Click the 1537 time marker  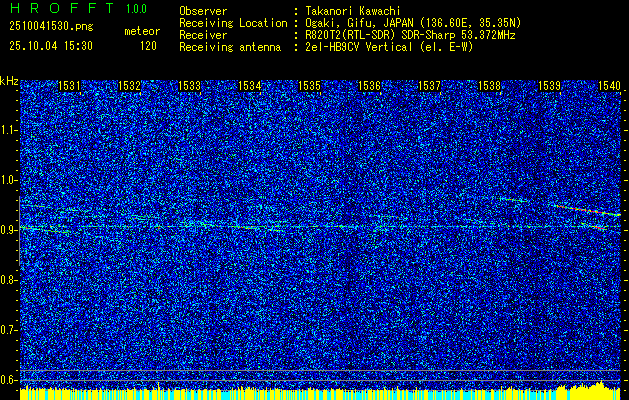coord(429,85)
